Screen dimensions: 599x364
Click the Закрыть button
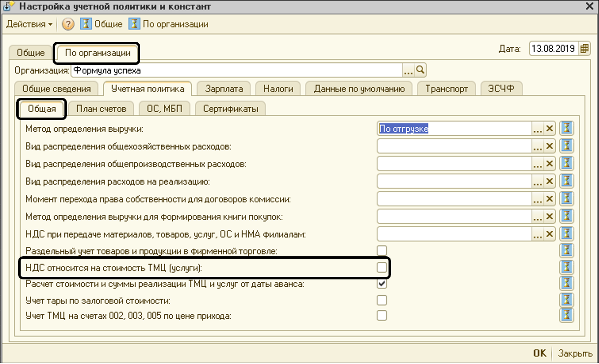click(575, 353)
